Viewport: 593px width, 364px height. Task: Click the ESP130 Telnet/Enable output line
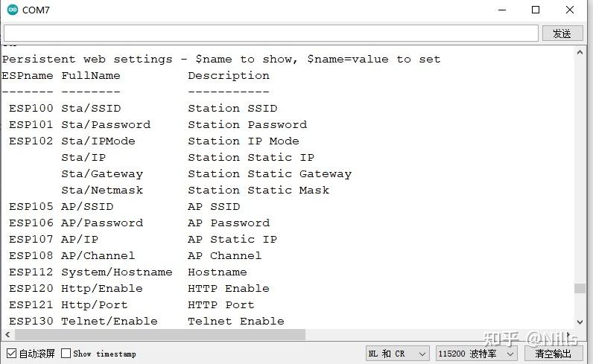(147, 322)
